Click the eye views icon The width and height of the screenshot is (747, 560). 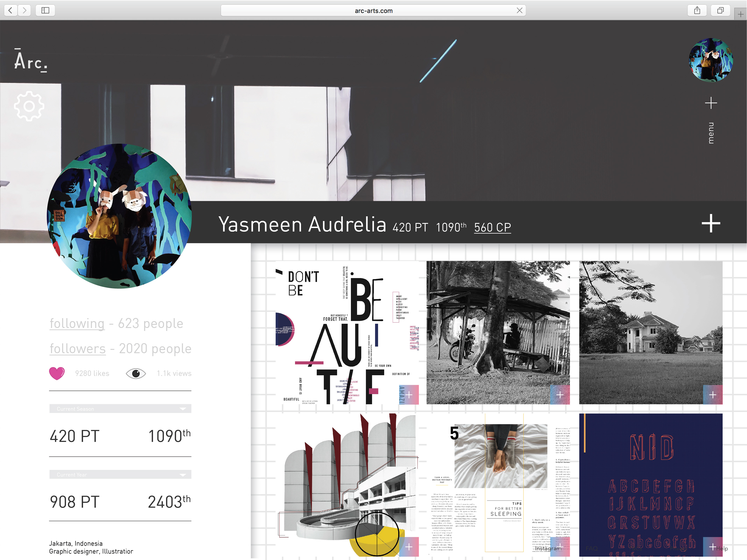136,373
